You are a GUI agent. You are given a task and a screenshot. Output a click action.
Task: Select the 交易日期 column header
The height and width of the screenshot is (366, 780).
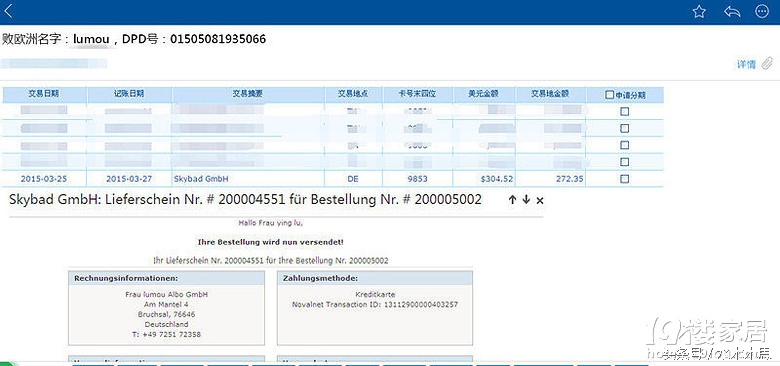coord(44,94)
